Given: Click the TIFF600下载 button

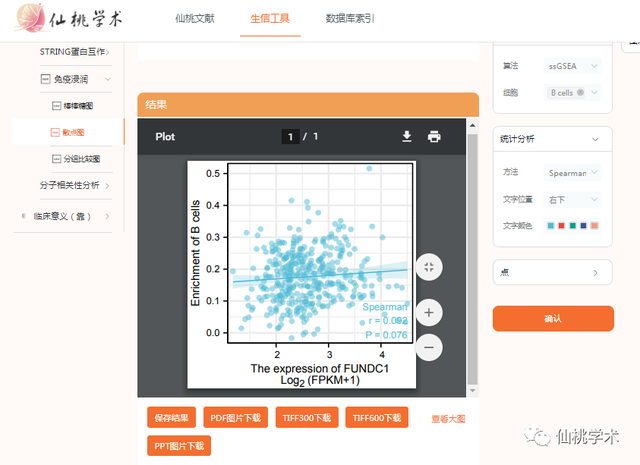Looking at the screenshot, I should 377,417.
